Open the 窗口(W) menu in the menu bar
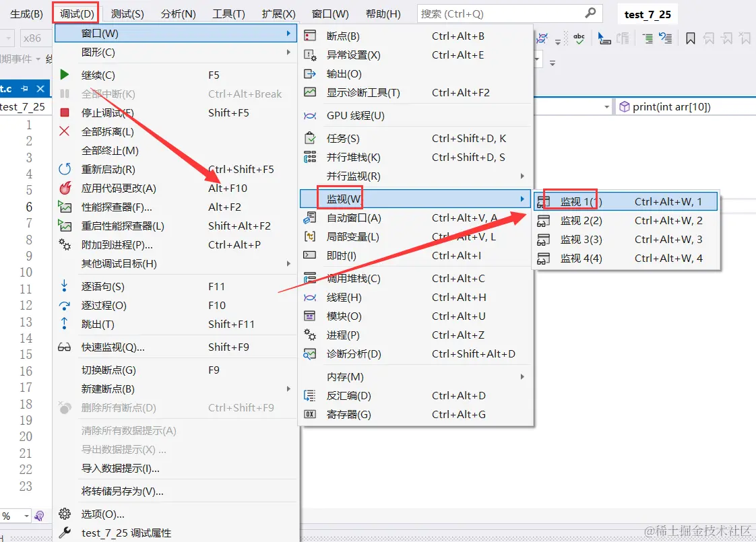Viewport: 756px width, 542px height. pos(329,14)
